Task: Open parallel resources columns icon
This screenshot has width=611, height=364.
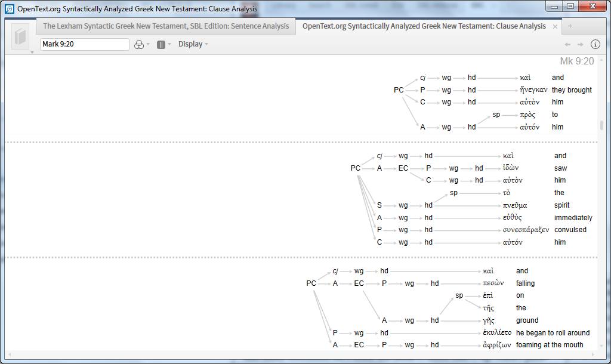Action: [x=161, y=44]
